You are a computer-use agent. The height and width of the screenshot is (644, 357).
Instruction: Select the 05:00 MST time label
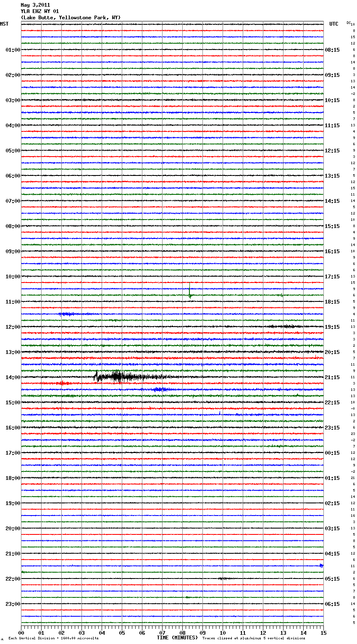(13, 151)
